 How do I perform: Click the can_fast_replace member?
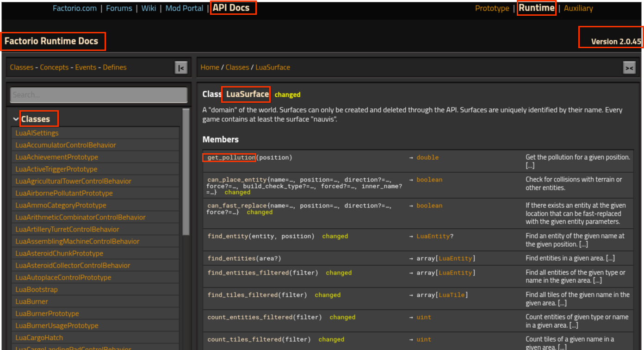[237, 206]
